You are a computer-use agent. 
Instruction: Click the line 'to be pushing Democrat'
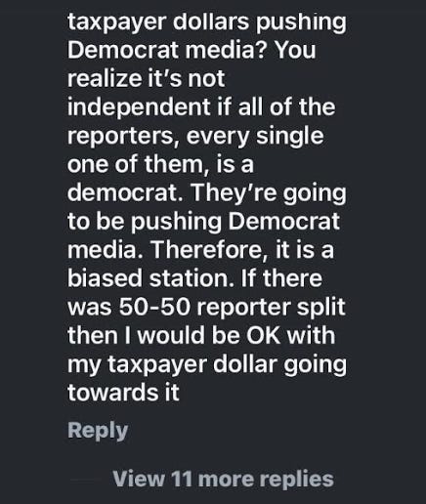click(x=203, y=223)
